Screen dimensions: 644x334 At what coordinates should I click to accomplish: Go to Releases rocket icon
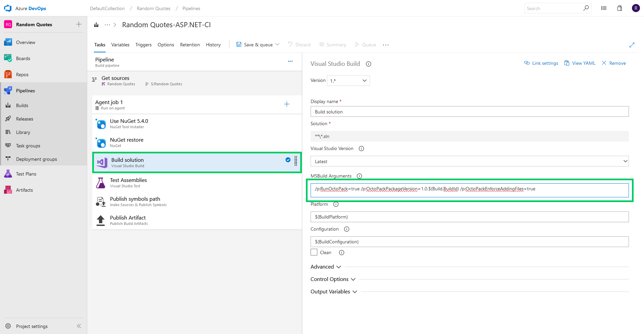[8, 119]
